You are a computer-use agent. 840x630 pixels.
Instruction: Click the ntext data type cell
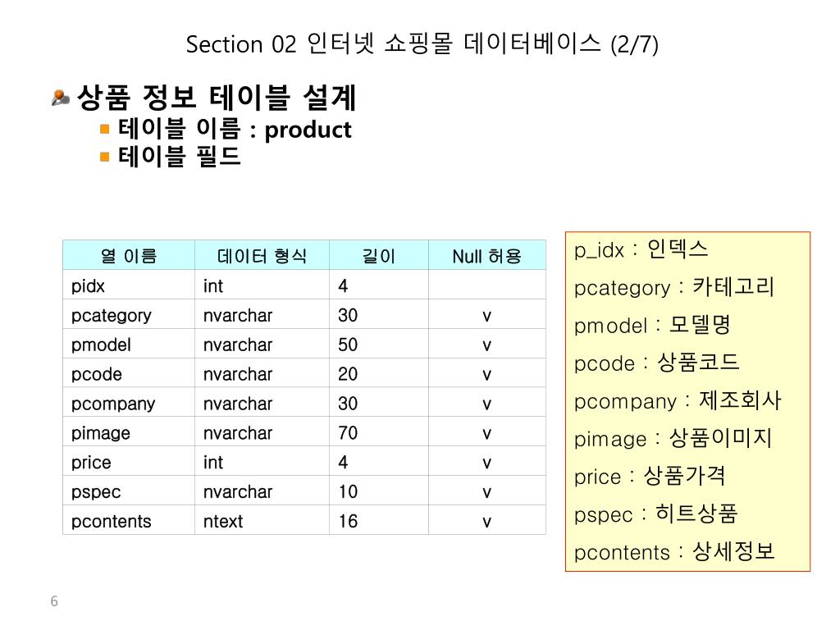(x=262, y=519)
